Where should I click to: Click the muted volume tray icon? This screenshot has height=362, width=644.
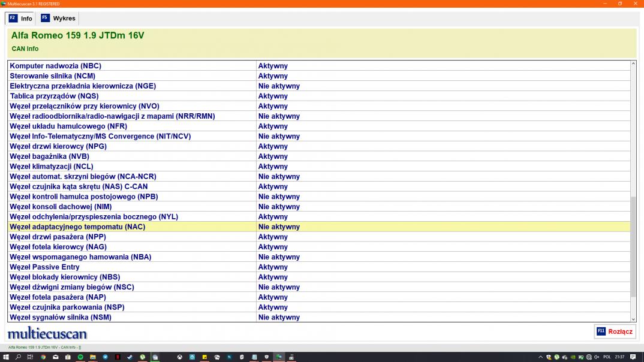[597, 357]
